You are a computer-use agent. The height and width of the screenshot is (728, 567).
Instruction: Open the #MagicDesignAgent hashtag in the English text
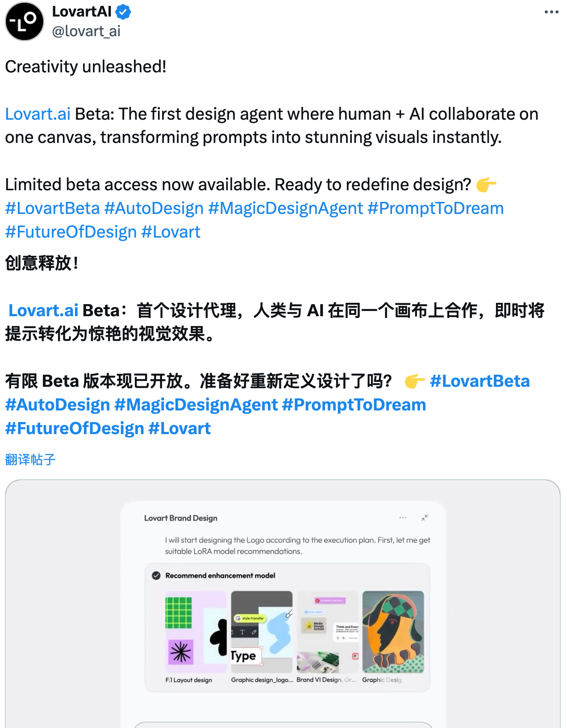pos(286,208)
